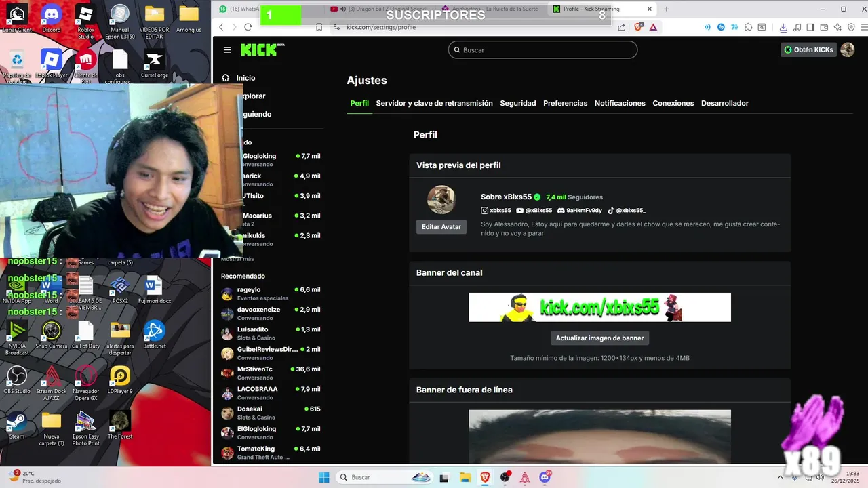Click the Discord taskbar icon
Image resolution: width=868 pixels, height=488 pixels.
pyautogui.click(x=545, y=477)
